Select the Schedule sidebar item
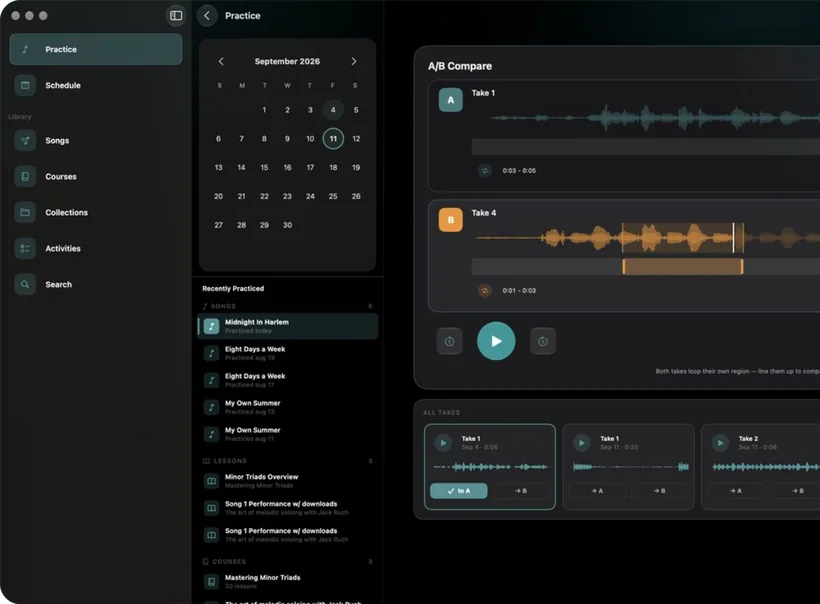This screenshot has width=820, height=604. tap(96, 85)
